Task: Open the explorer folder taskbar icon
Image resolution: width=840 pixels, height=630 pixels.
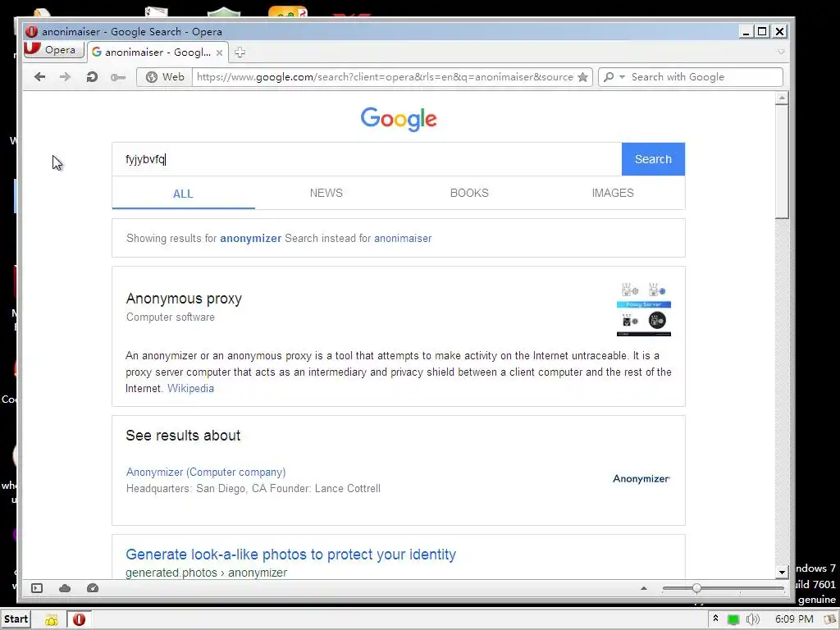Action: (52, 620)
